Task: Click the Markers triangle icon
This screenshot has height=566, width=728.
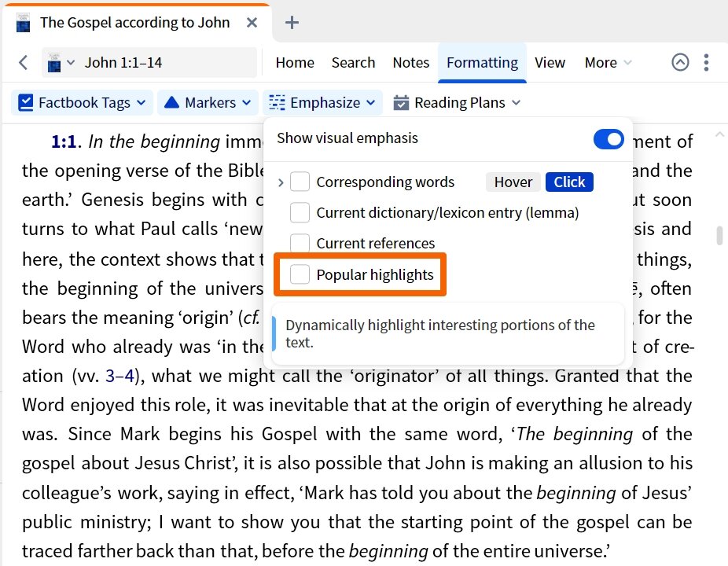Action: coord(172,103)
